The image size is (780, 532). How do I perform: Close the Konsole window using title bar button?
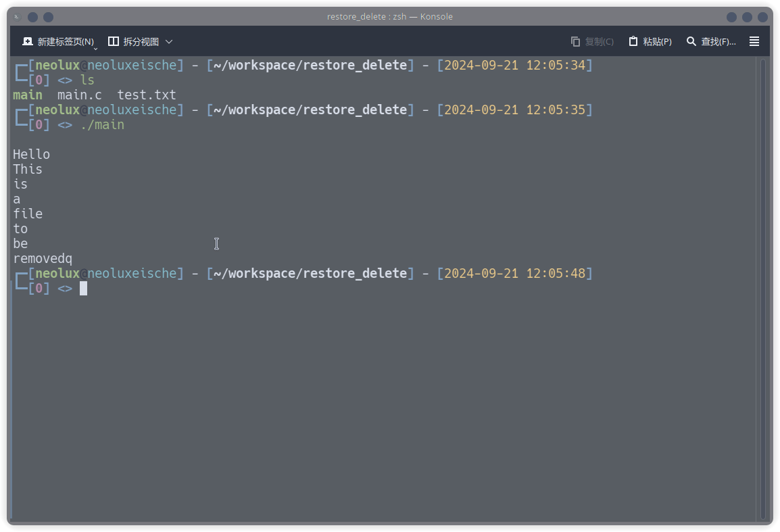pos(762,17)
